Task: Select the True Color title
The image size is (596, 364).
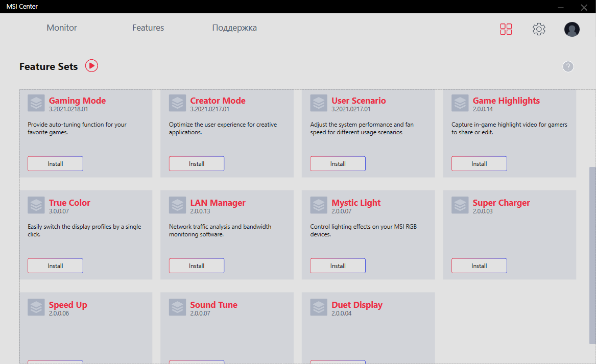Action: [x=69, y=203]
